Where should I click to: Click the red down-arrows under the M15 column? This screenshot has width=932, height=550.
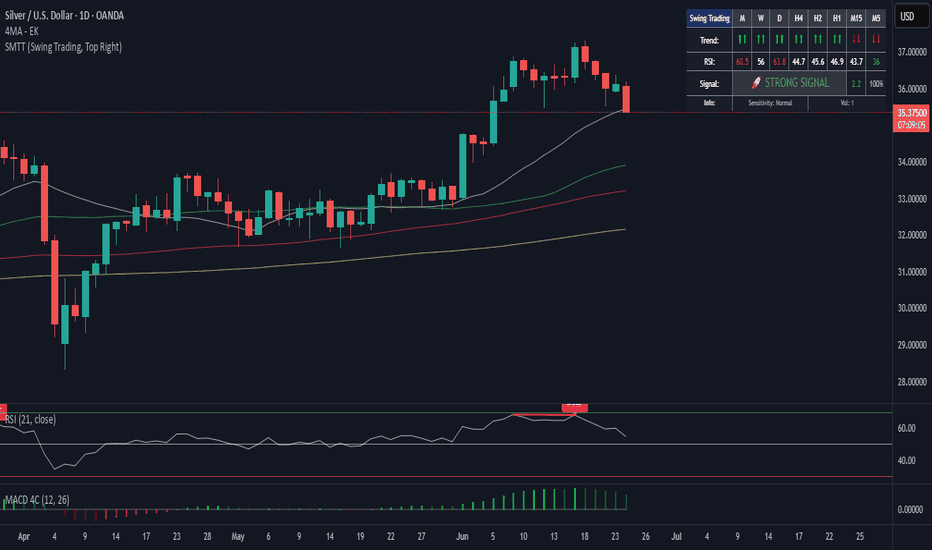coord(856,40)
